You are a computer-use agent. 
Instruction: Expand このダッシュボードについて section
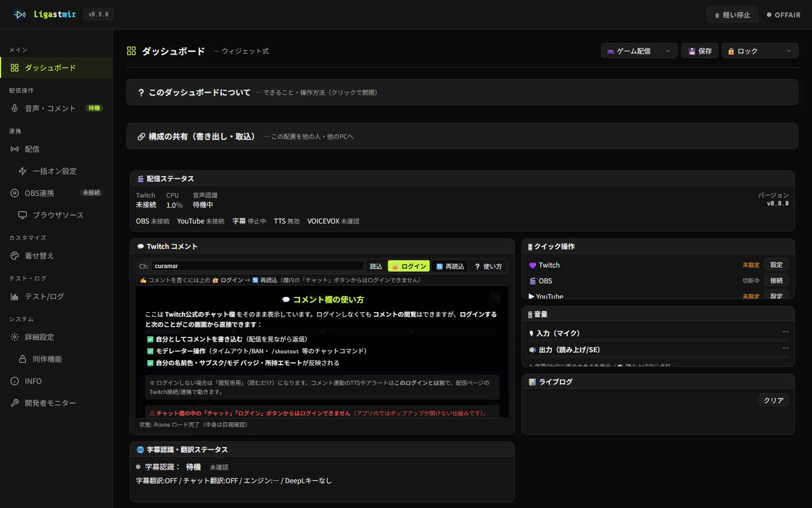462,92
